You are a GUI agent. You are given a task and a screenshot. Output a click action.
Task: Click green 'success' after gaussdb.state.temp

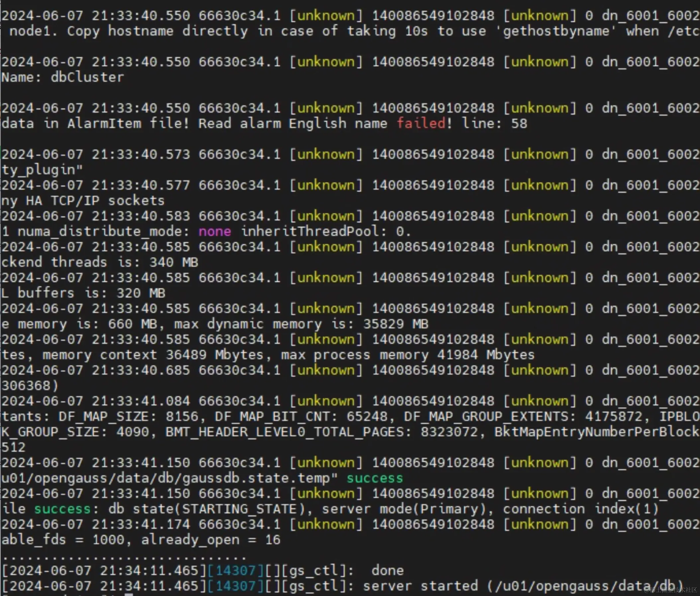pyautogui.click(x=375, y=478)
